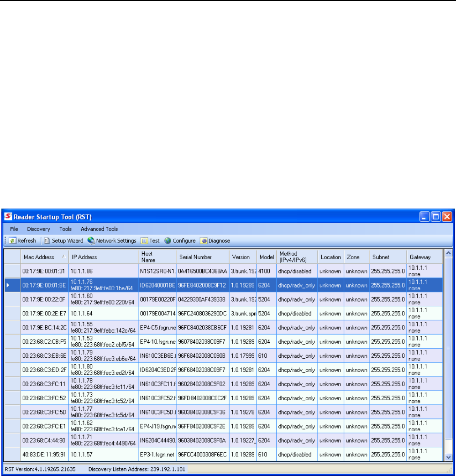Click the Subnet column header

388,257
